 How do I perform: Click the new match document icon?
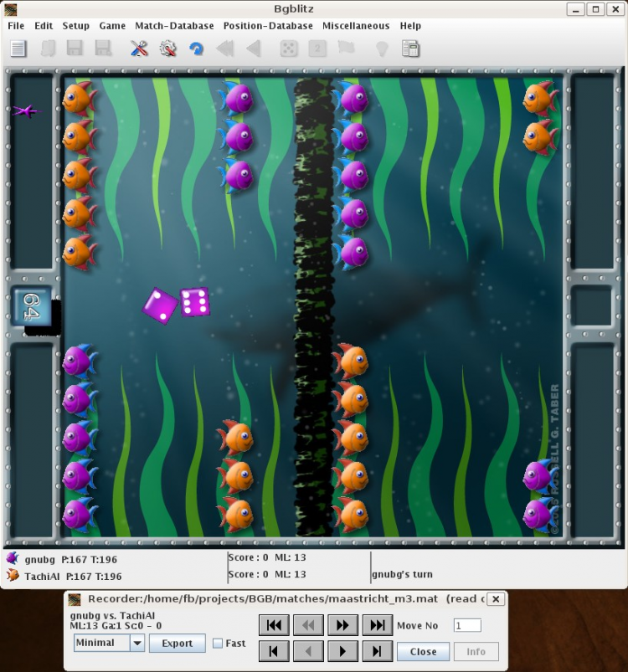point(18,49)
